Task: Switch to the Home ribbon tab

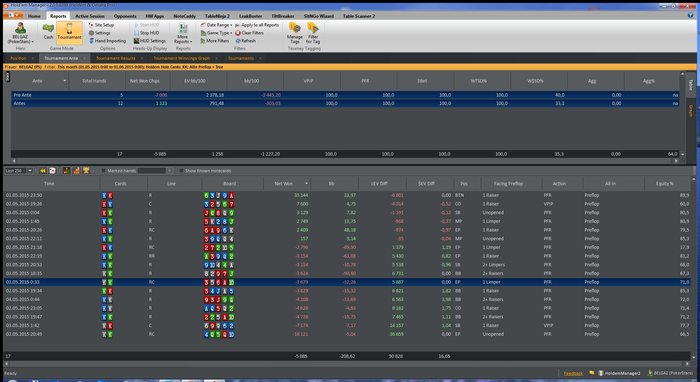Action: pos(34,16)
